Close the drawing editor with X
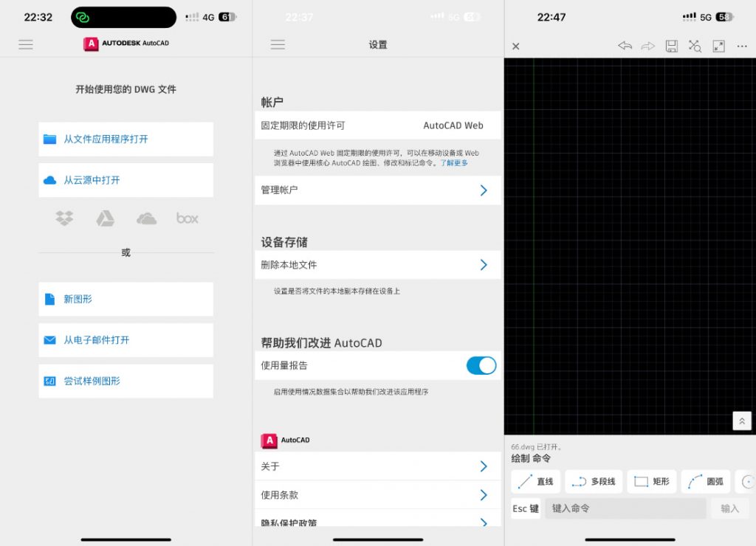This screenshot has width=756, height=546. point(516,46)
